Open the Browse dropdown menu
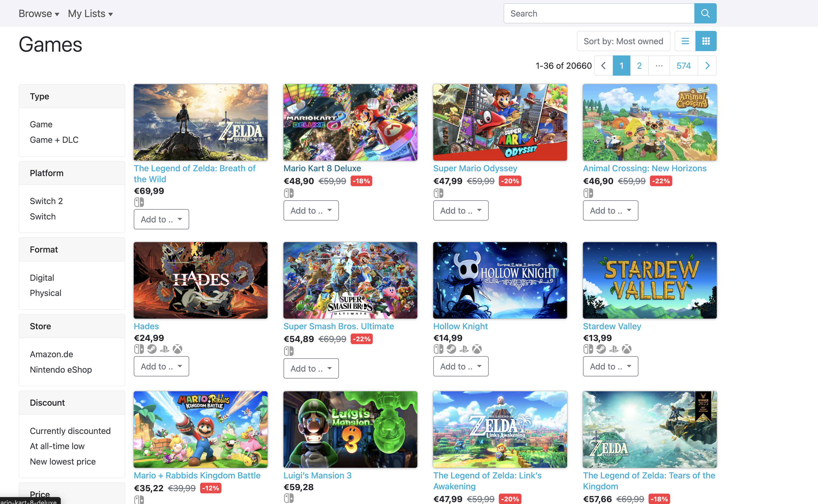The width and height of the screenshot is (818, 504). click(39, 14)
